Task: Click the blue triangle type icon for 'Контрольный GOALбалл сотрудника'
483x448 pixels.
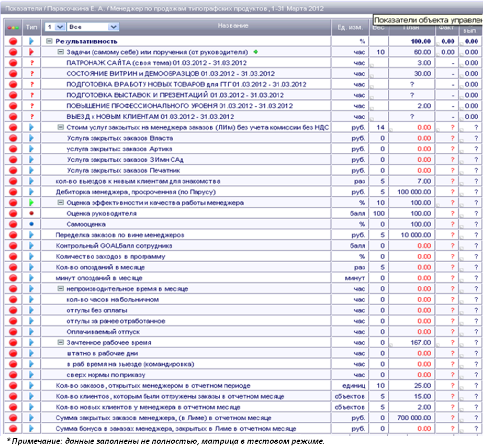Action: pos(31,245)
